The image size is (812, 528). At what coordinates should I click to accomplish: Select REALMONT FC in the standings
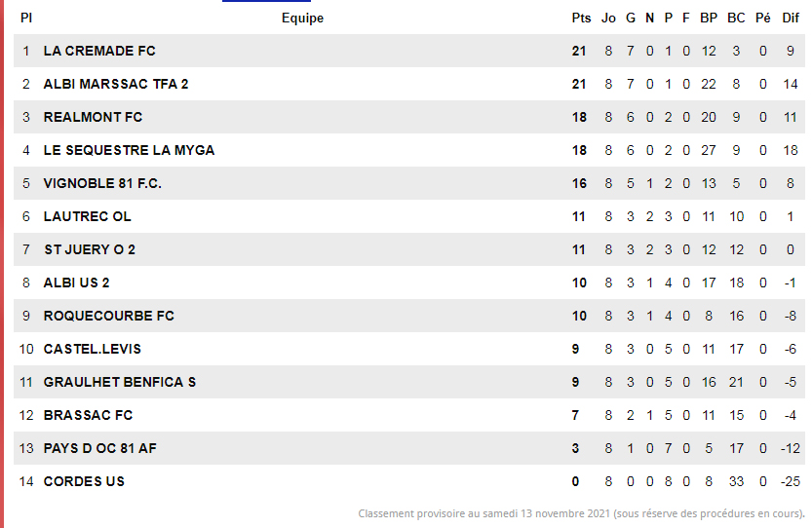[93, 117]
